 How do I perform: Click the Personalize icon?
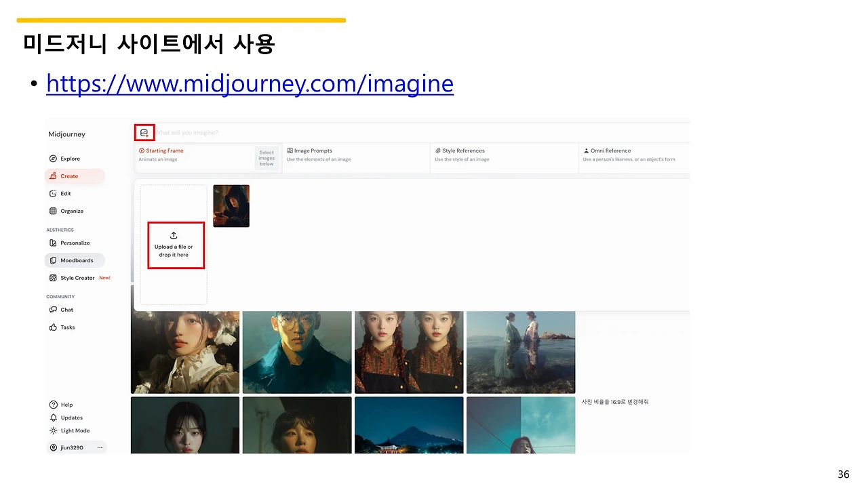pos(54,243)
